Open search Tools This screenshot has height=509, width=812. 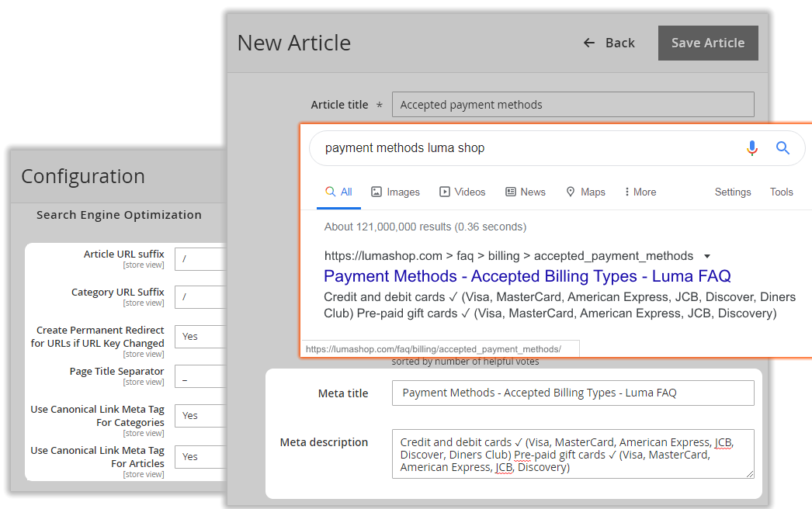click(782, 192)
